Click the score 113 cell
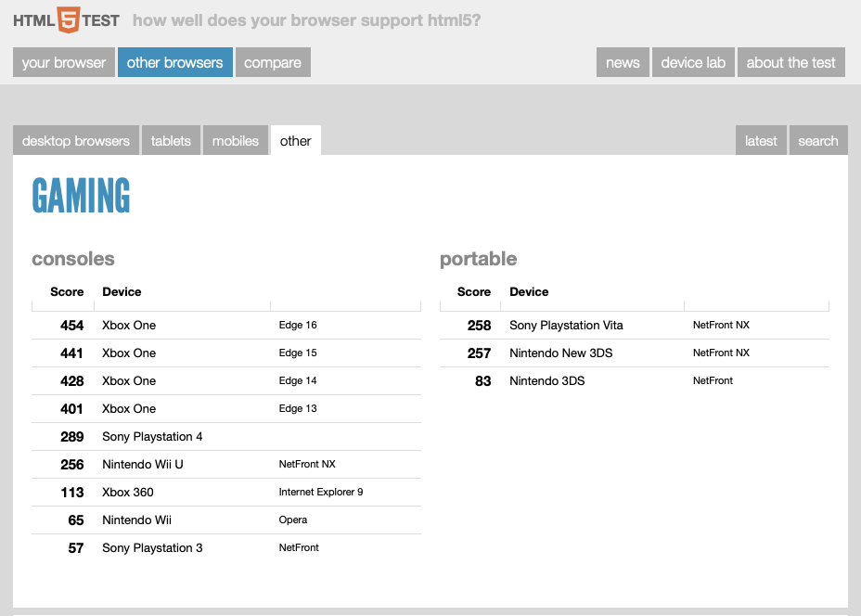This screenshot has height=616, width=861. coord(72,493)
